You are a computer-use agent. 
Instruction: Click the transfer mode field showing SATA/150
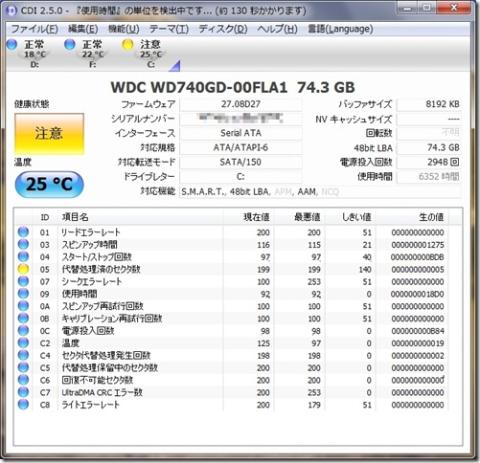[x=241, y=162]
